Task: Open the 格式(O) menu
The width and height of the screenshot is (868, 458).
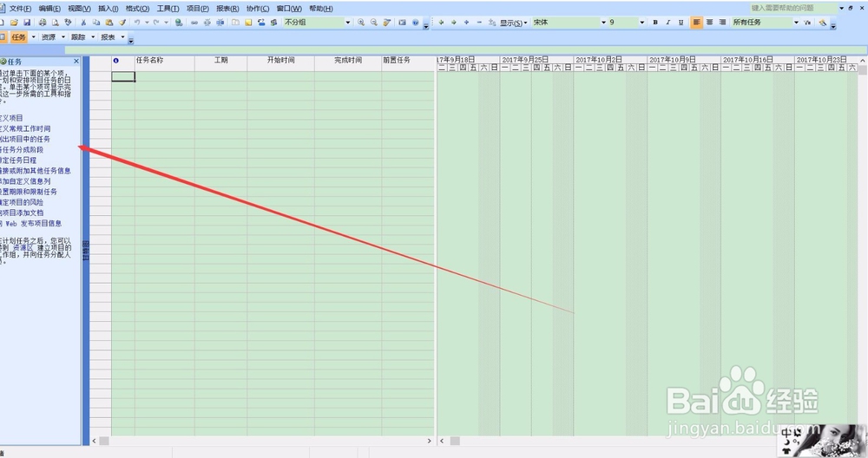Action: 137,9
